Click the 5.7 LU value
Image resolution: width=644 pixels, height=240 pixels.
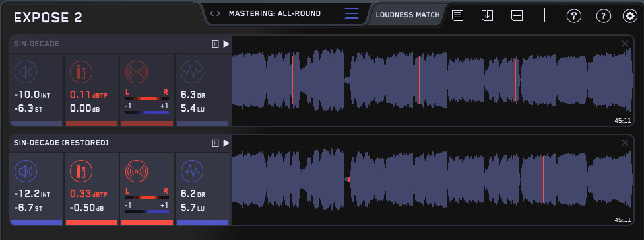[x=193, y=208]
